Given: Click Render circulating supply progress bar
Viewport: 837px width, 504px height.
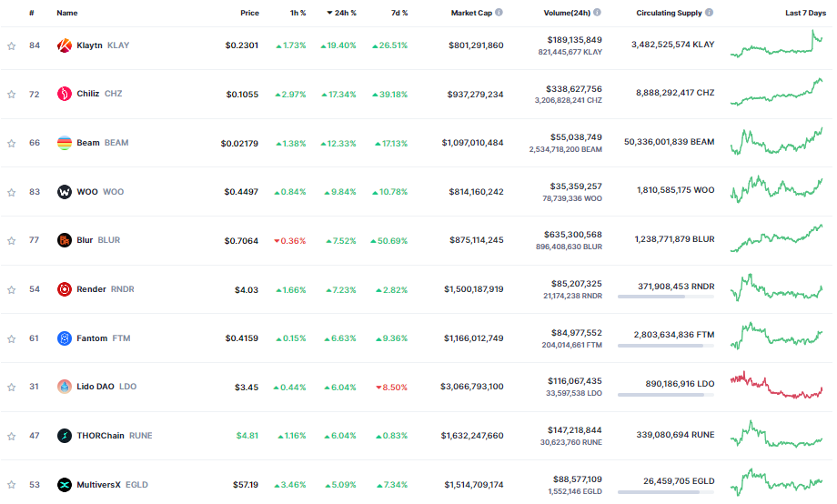Looking at the screenshot, I should 666,297.
